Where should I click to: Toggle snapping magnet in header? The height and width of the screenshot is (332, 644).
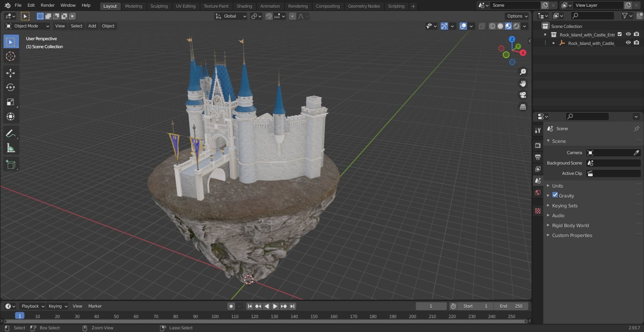tap(269, 16)
